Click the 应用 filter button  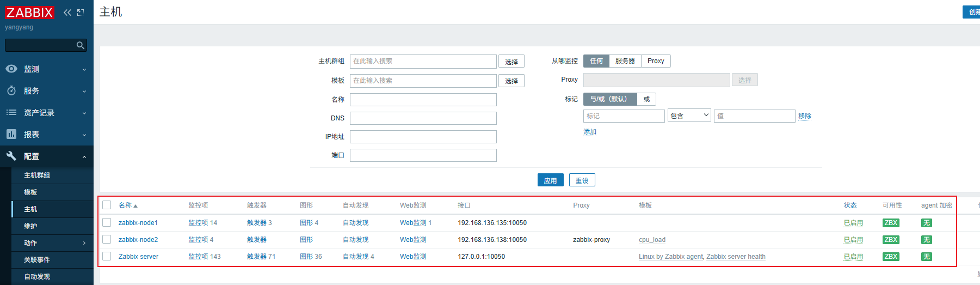pyautogui.click(x=551, y=180)
